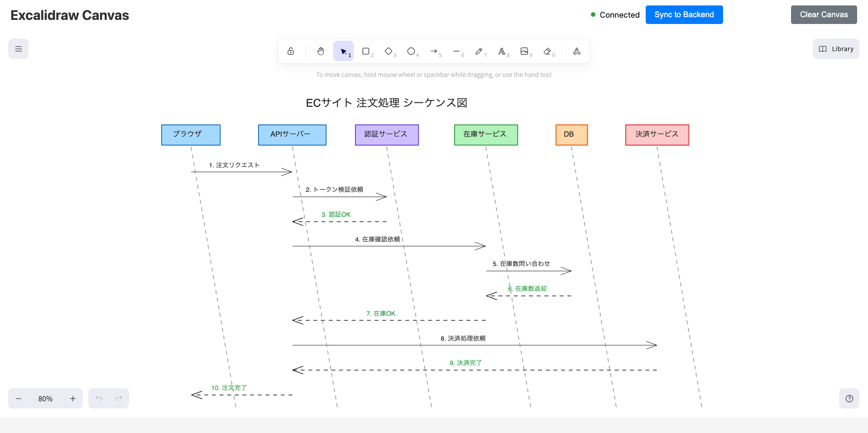Viewport: 868px width, 433px height.
Task: Open the extra shapes tools dropdown
Action: coord(576,51)
